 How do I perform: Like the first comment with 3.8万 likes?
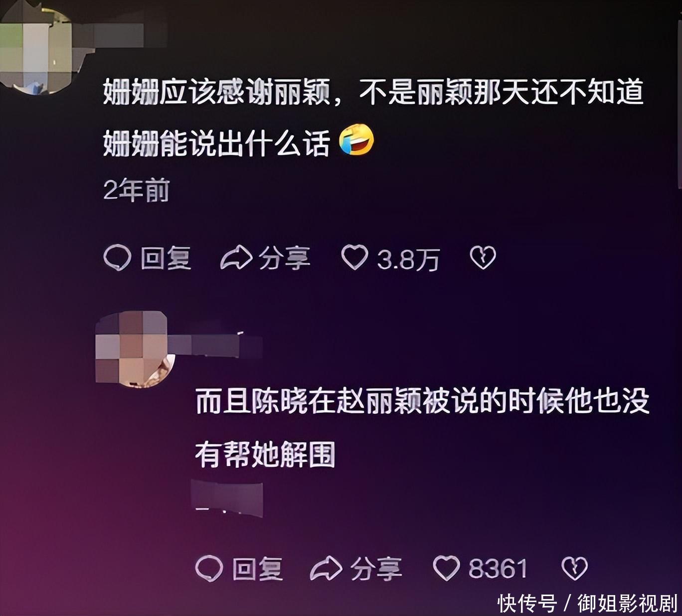tap(354, 258)
